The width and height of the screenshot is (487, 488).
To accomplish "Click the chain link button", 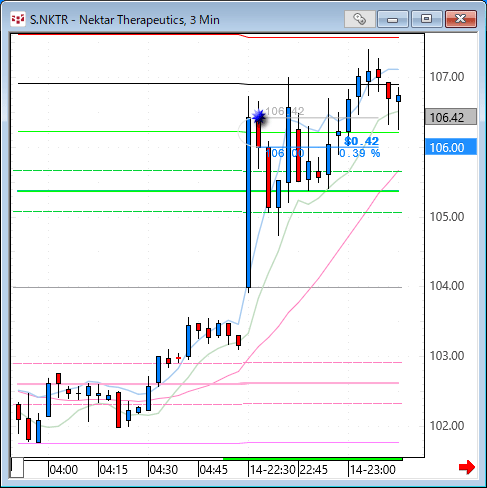I will point(359,19).
